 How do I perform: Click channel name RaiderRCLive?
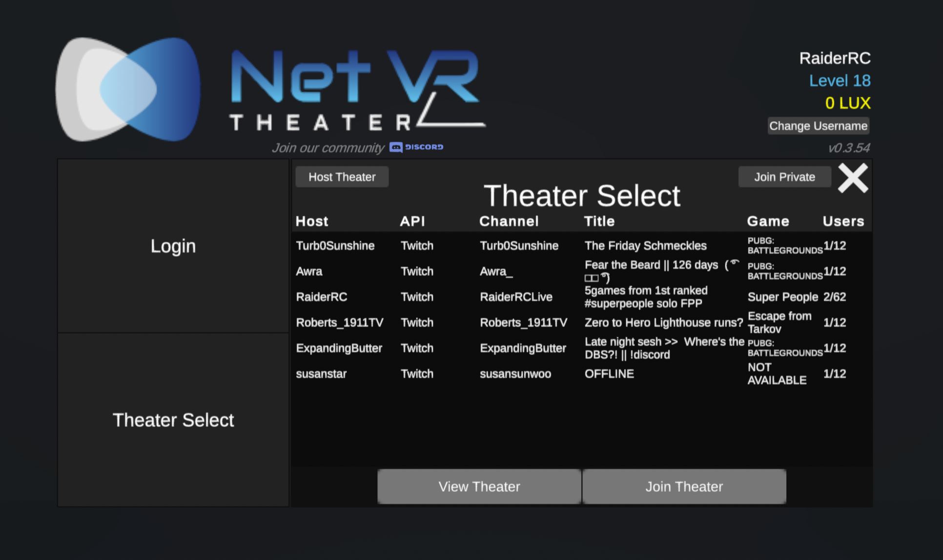(516, 297)
